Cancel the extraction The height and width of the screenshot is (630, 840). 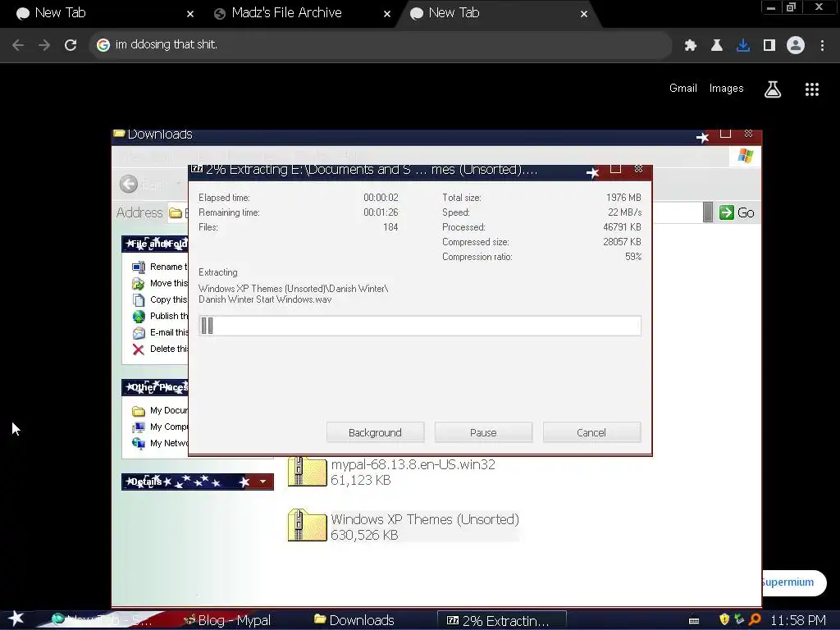pyautogui.click(x=591, y=432)
